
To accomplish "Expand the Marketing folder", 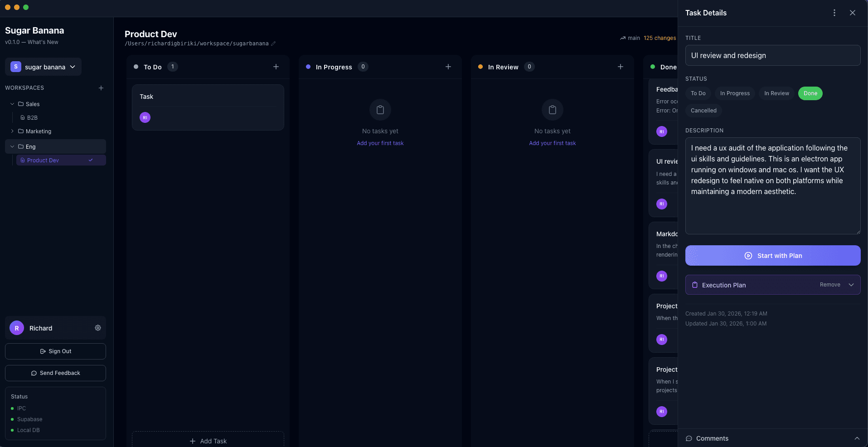I will 12,131.
